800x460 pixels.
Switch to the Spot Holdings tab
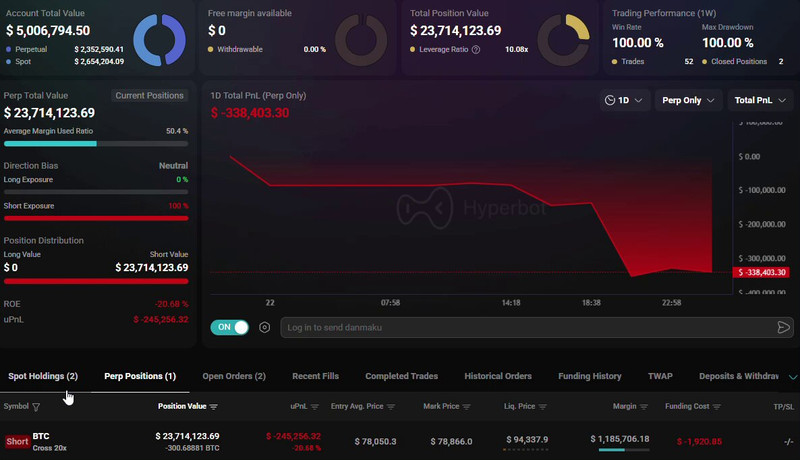43,376
